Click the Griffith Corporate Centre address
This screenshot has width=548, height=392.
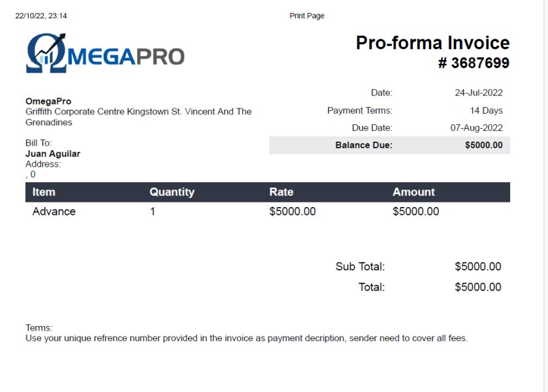[138, 112]
